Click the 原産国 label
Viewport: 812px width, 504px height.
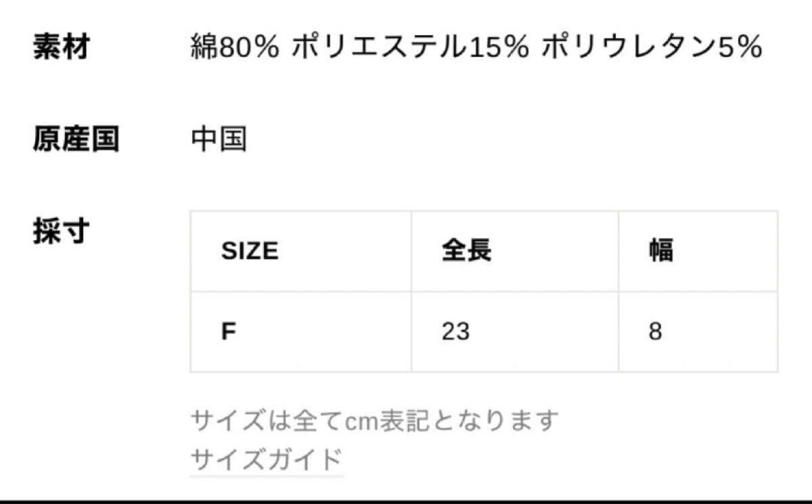[x=76, y=140]
